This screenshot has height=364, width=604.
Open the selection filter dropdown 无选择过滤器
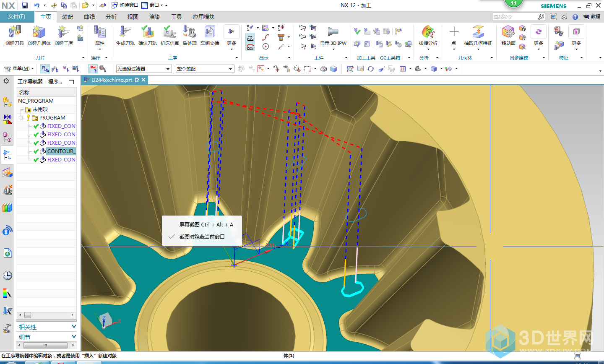pos(144,69)
